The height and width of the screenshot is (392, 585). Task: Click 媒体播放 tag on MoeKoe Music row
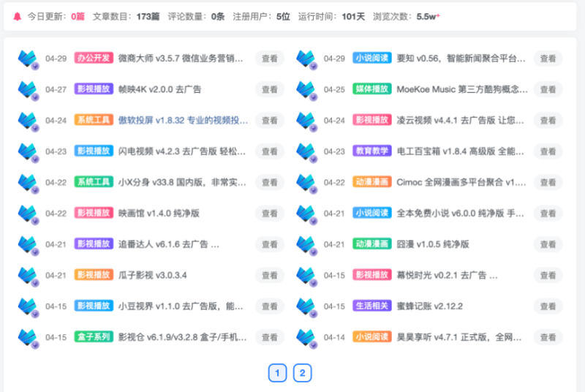tap(372, 88)
